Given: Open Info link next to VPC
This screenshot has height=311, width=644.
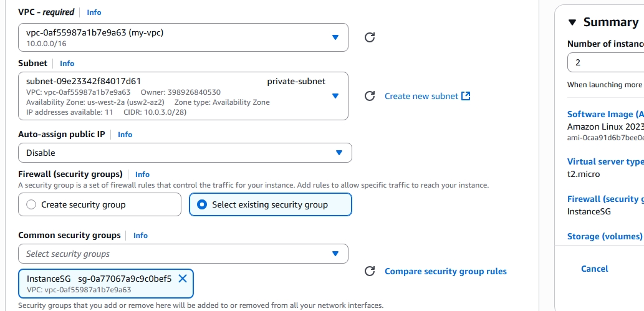Looking at the screenshot, I should [x=94, y=12].
